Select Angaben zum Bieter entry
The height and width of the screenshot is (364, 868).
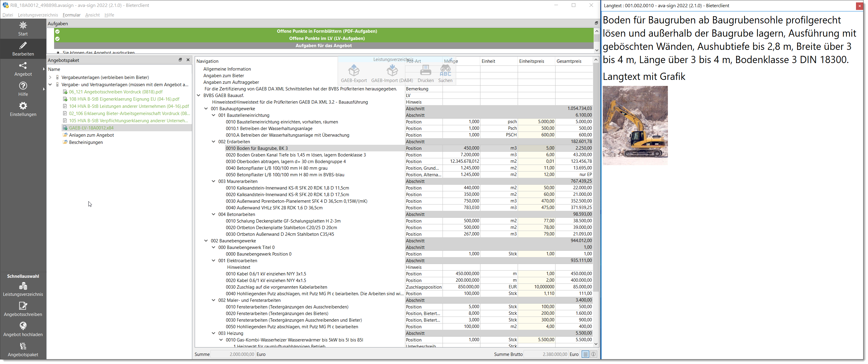point(224,76)
